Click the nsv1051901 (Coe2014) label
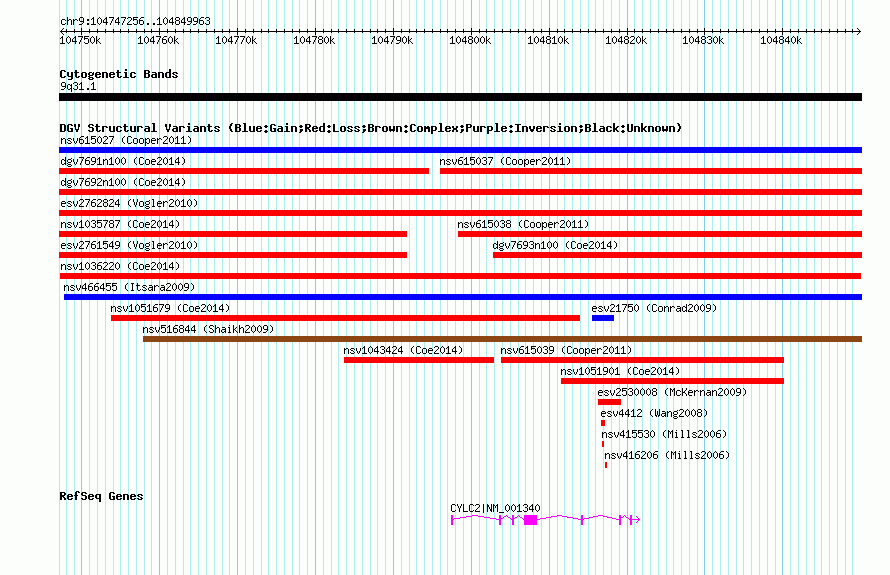The image size is (890, 575). click(x=620, y=371)
